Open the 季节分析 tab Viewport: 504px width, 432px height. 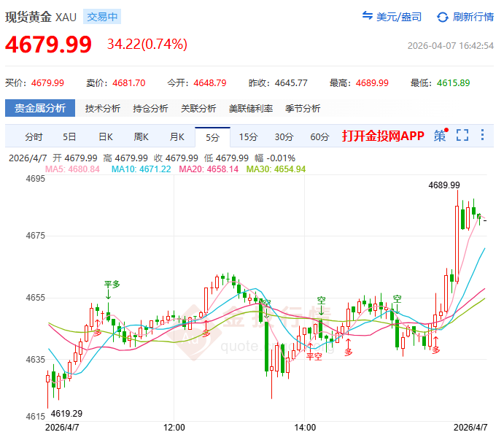pos(303,109)
